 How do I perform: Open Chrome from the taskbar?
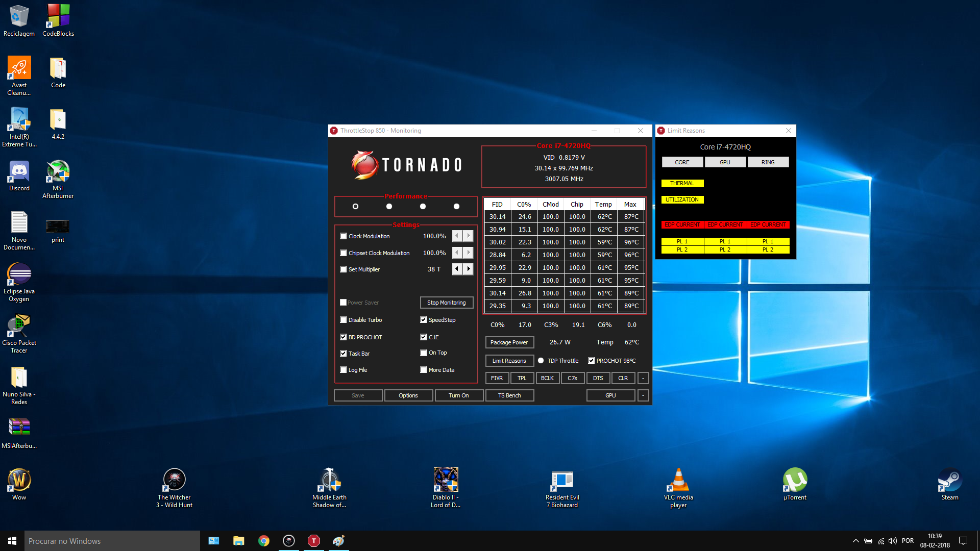(263, 541)
